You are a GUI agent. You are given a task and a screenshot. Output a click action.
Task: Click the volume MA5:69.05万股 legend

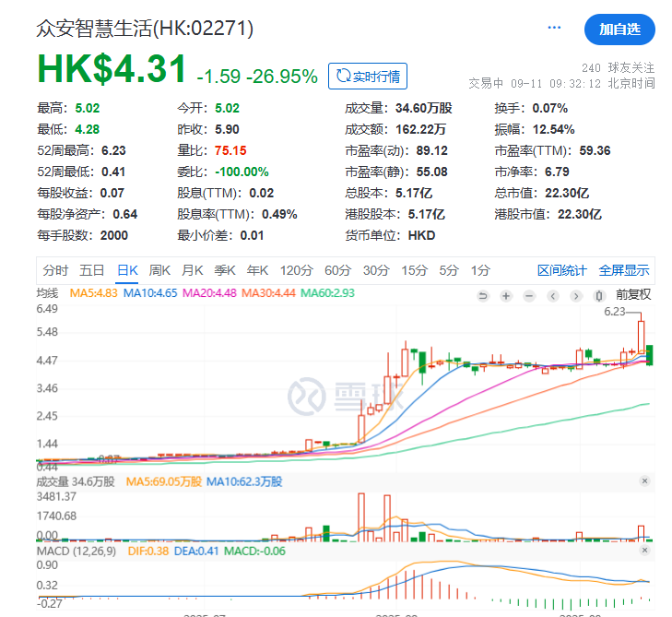[163, 482]
